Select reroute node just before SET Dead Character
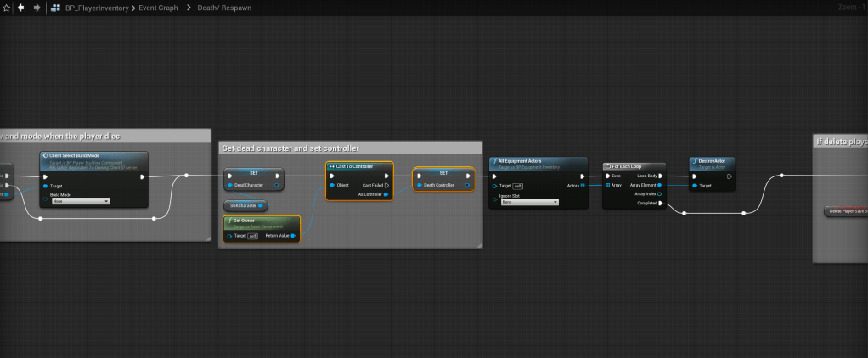Screen dimensions: 868x358 pyautogui.click(x=187, y=176)
